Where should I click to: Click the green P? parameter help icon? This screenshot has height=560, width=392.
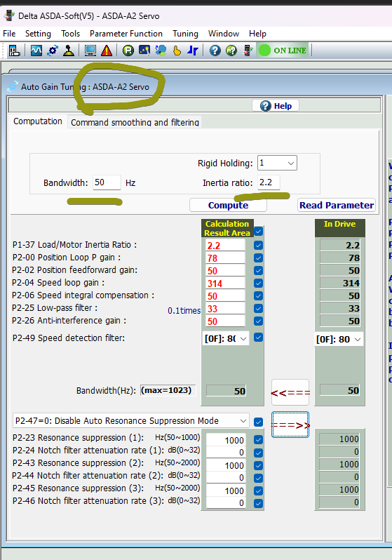pyautogui.click(x=231, y=51)
